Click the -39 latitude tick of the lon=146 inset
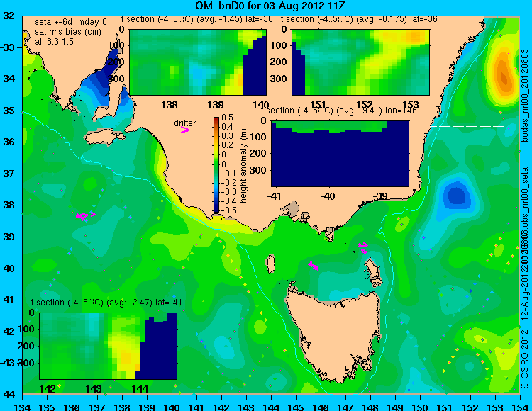 pyautogui.click(x=380, y=196)
